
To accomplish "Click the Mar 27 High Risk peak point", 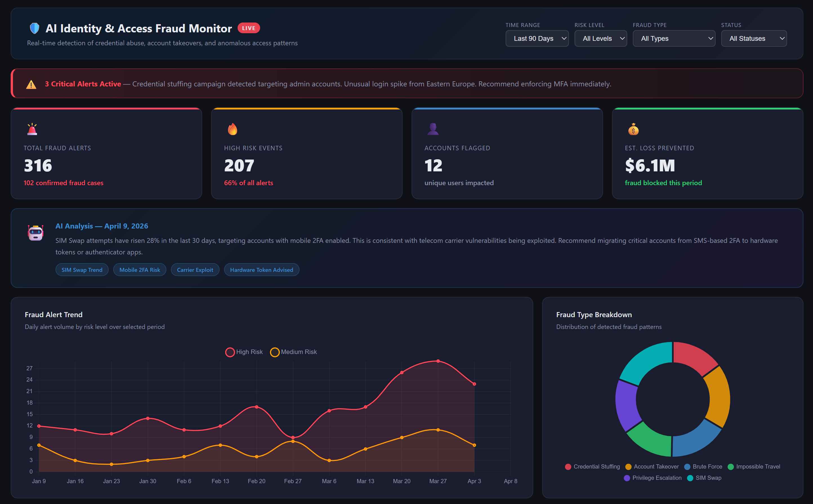I will tap(438, 361).
